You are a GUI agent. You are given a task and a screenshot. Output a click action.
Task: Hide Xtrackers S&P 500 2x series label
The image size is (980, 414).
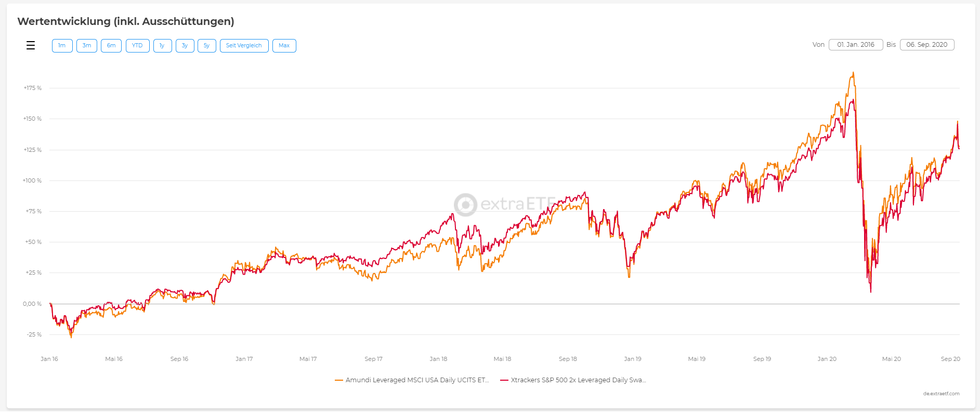(x=578, y=380)
